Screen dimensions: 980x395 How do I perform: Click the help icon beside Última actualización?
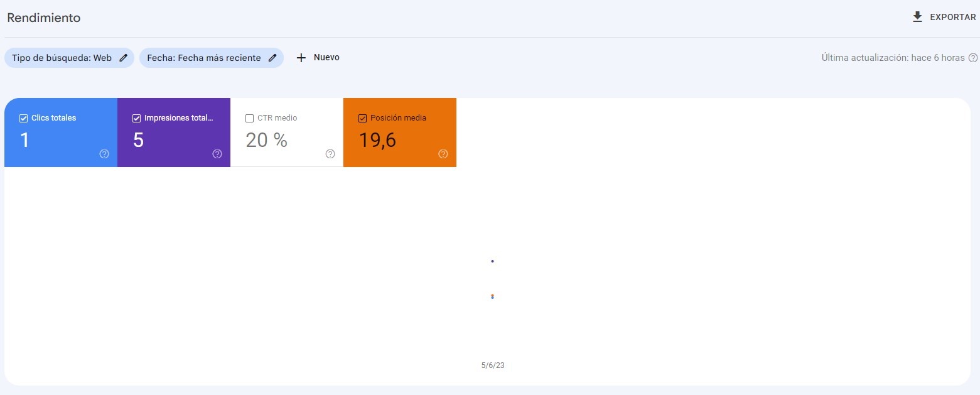point(974,57)
